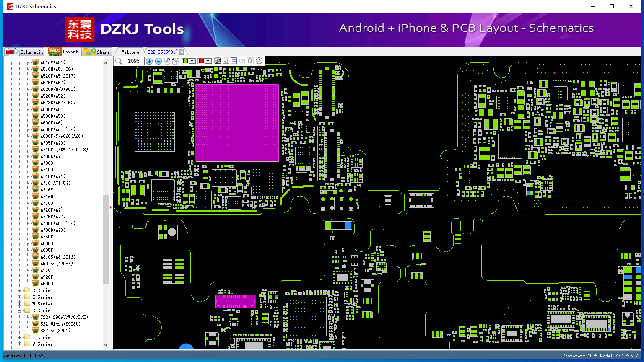Image resolution: width=644 pixels, height=362 pixels.
Task: Click the magnifier search icon in layout toolbar
Action: tap(119, 61)
